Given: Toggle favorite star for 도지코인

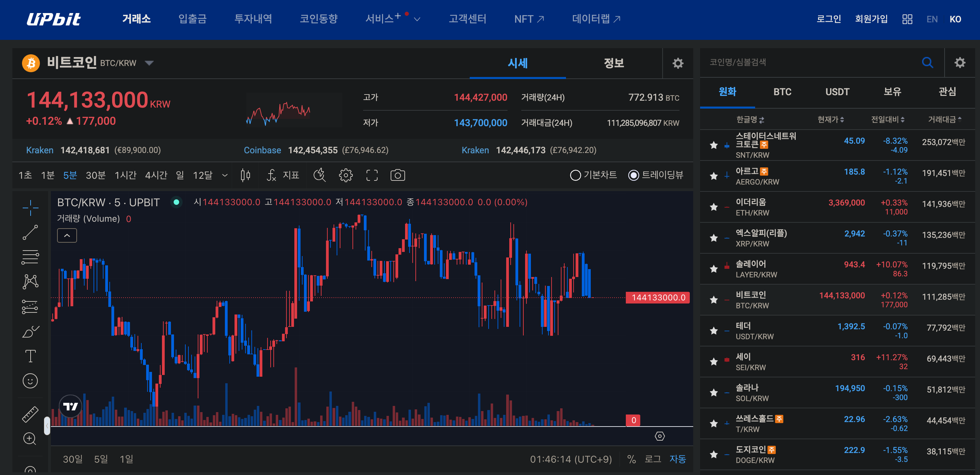Looking at the screenshot, I should coord(714,454).
